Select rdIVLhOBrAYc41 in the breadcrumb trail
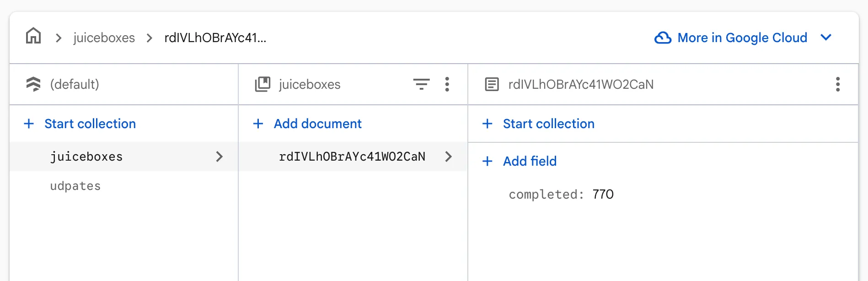 [x=215, y=38]
